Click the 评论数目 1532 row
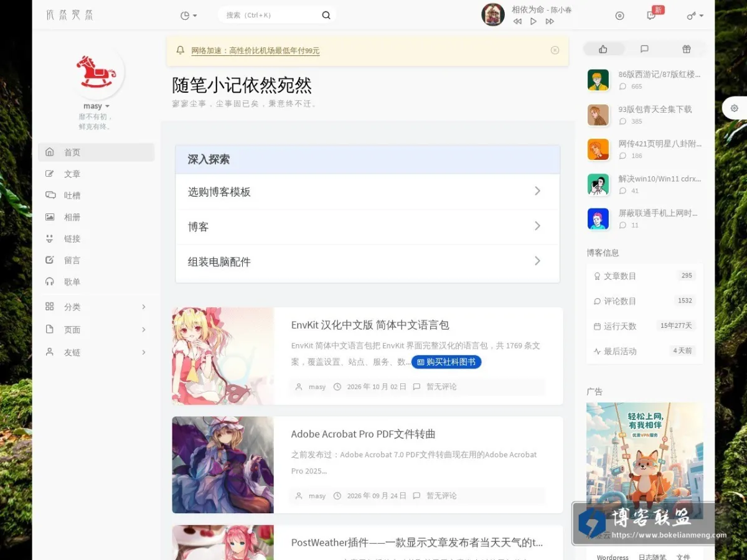 (x=645, y=301)
